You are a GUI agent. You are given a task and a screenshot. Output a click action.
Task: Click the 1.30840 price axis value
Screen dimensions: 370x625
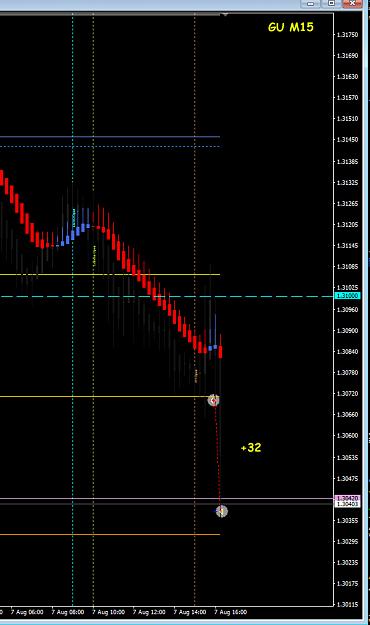347,352
